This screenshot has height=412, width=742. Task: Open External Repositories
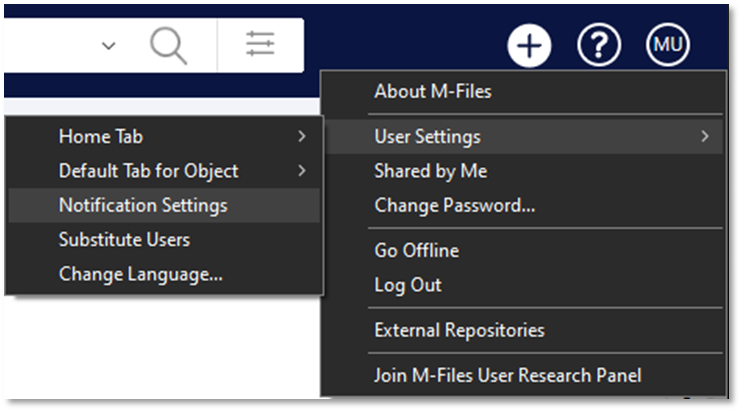[x=459, y=330]
